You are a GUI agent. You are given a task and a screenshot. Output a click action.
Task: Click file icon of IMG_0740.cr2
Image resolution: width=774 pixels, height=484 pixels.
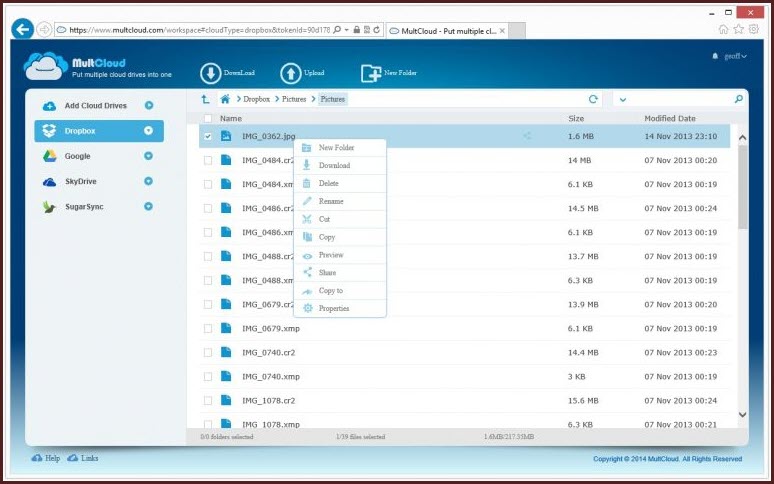(x=226, y=352)
